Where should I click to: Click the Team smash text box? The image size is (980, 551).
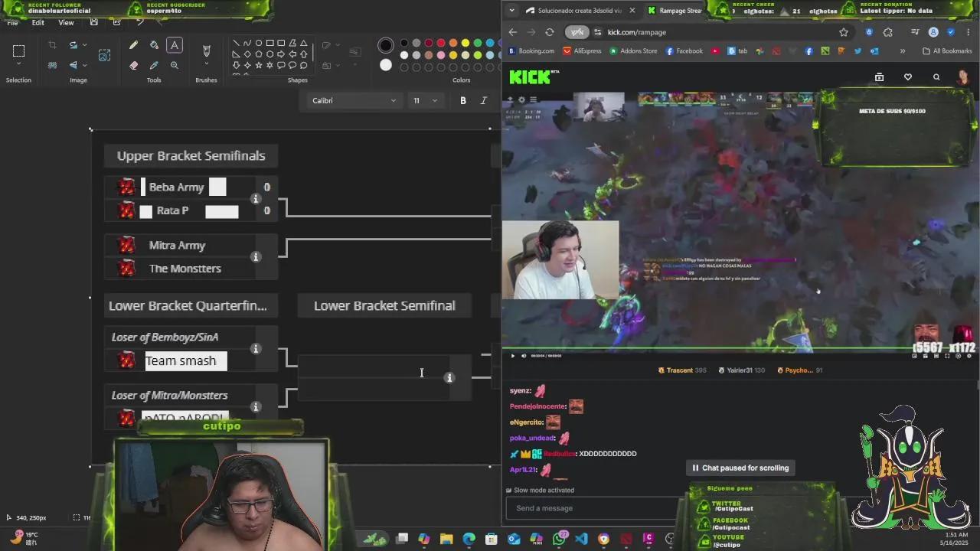tap(186, 360)
